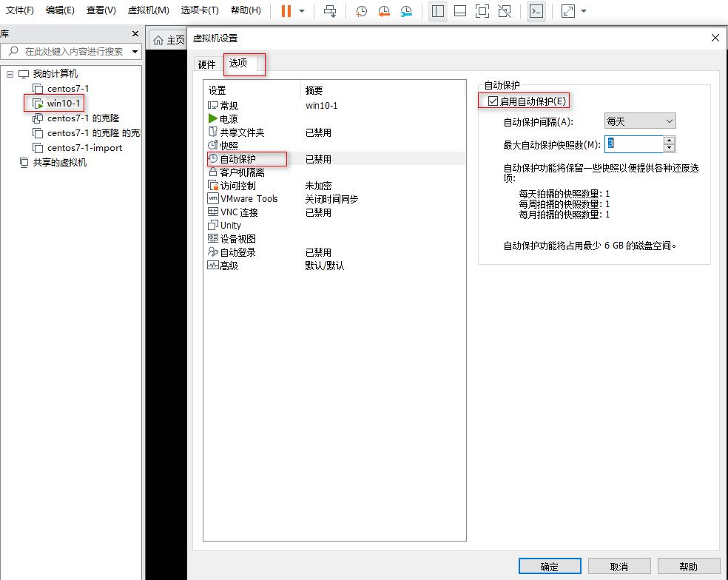Confirm settings with the 确定 button
This screenshot has height=580, width=728.
point(550,565)
